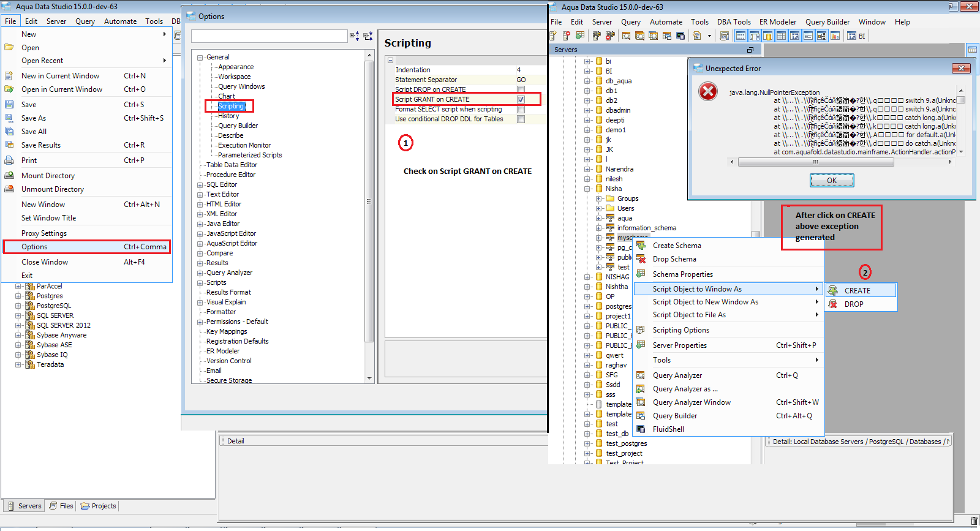Expand the SQL Editor node in Options
The height and width of the screenshot is (531, 980).
click(200, 184)
